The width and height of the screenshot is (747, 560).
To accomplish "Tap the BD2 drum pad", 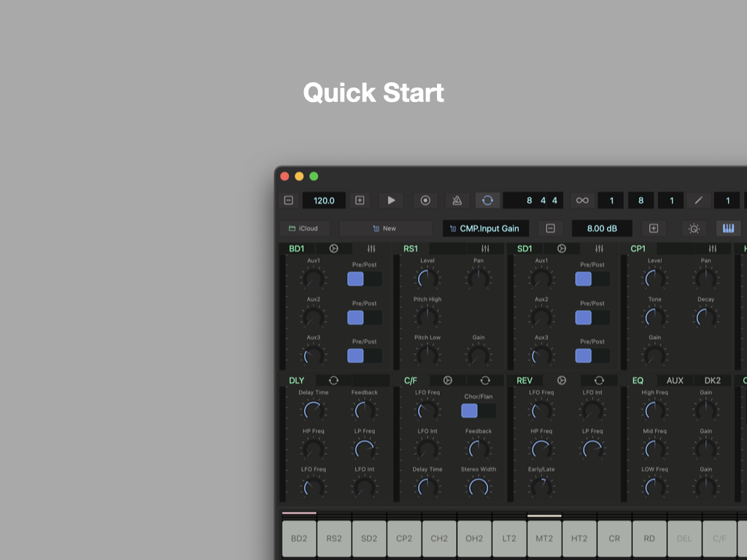I will click(299, 539).
